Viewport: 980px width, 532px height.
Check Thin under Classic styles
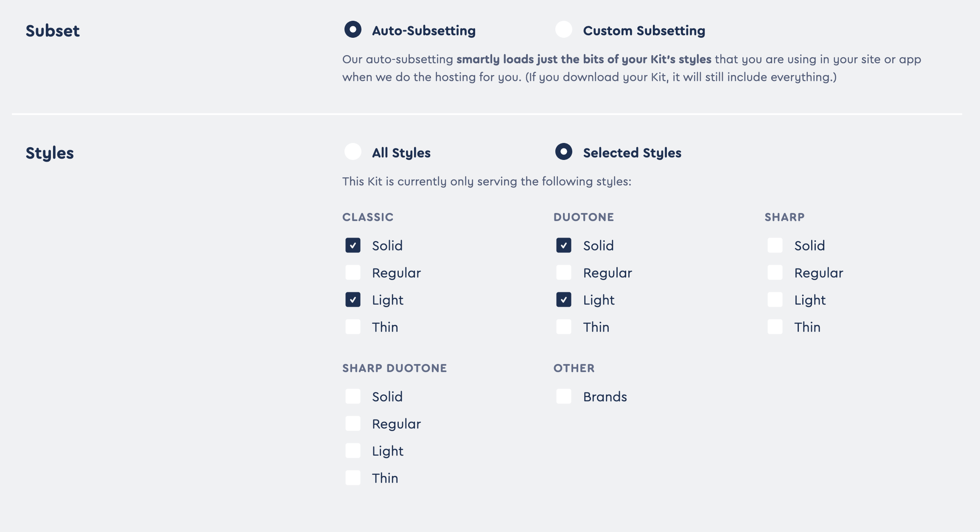(x=353, y=327)
